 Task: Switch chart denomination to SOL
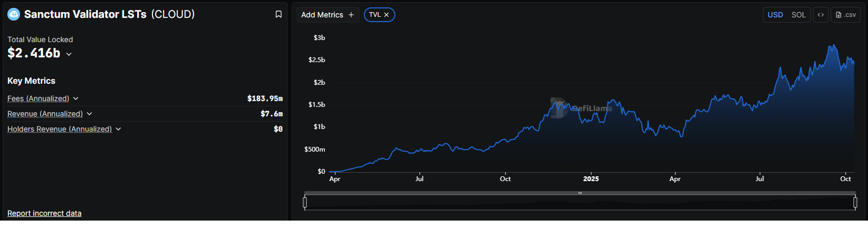click(798, 15)
